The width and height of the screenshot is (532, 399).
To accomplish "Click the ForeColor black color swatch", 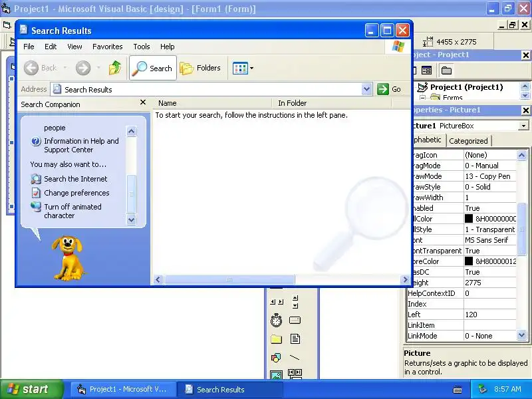I will click(x=469, y=261).
